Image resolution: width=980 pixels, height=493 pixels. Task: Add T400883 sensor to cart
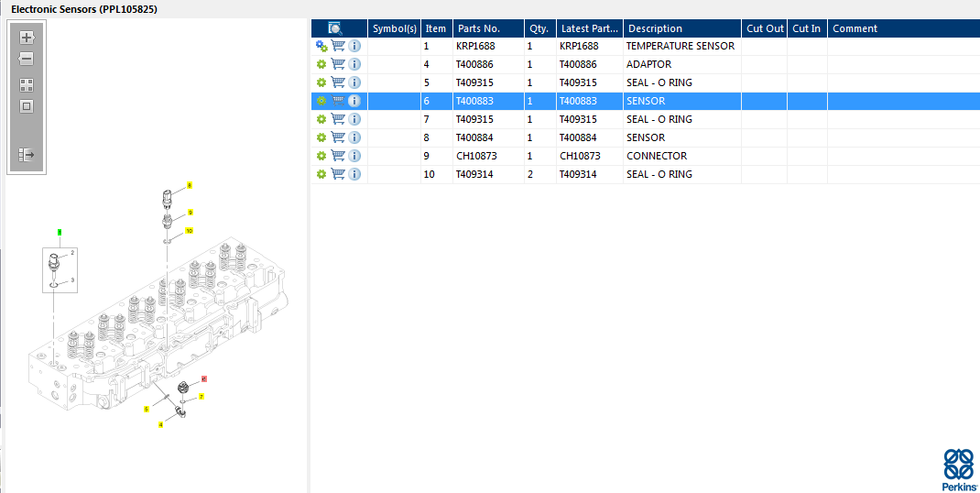(338, 100)
